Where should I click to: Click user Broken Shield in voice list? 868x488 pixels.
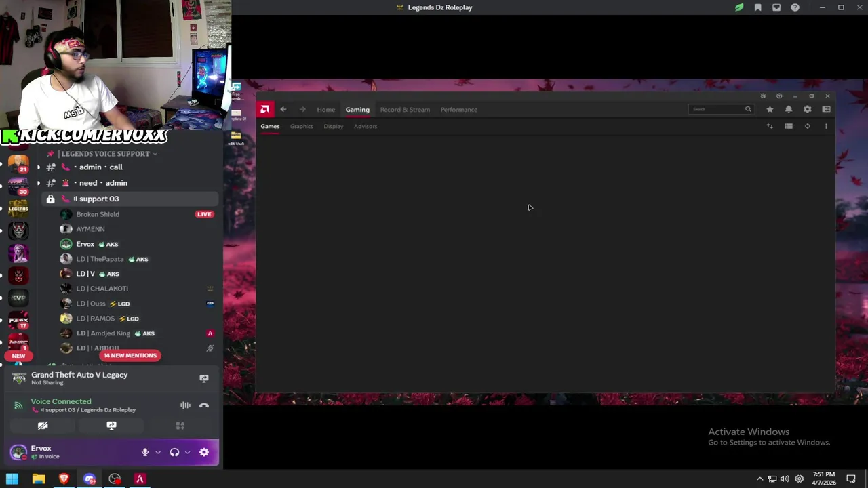click(x=98, y=214)
